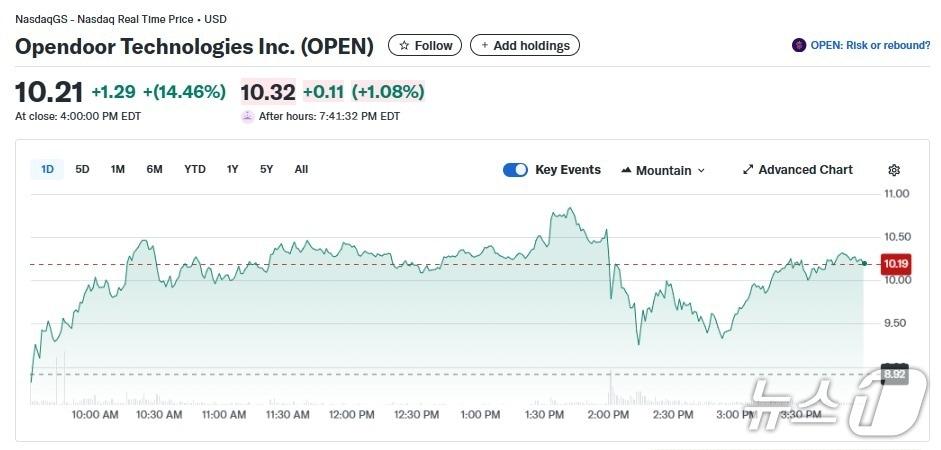Click the Advanced Chart button
The image size is (941, 450).
[805, 170]
